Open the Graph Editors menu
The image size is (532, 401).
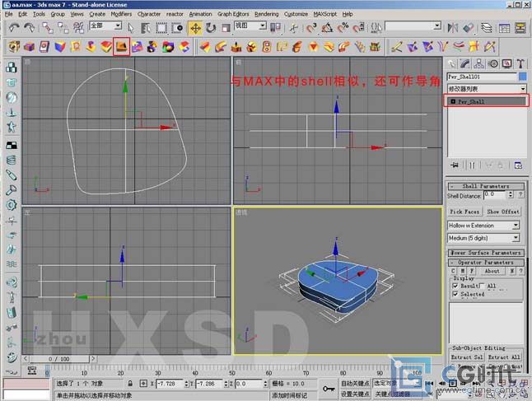pos(233,14)
